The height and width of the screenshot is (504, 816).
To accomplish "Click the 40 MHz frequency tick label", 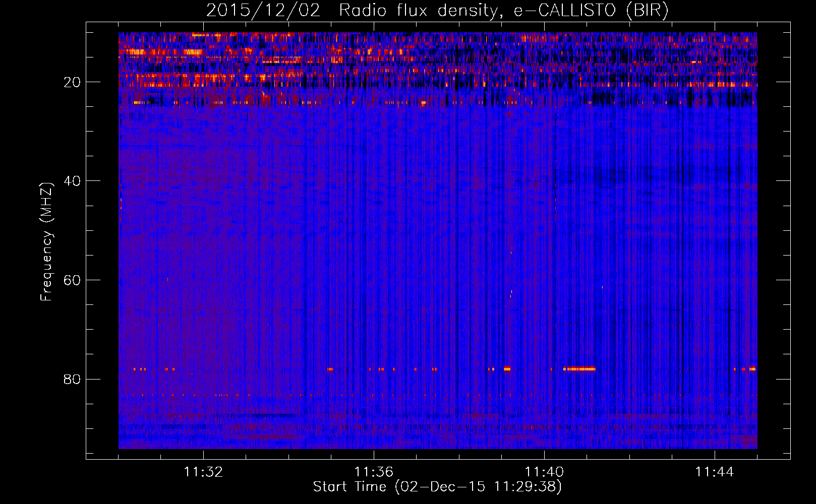I will point(73,181).
